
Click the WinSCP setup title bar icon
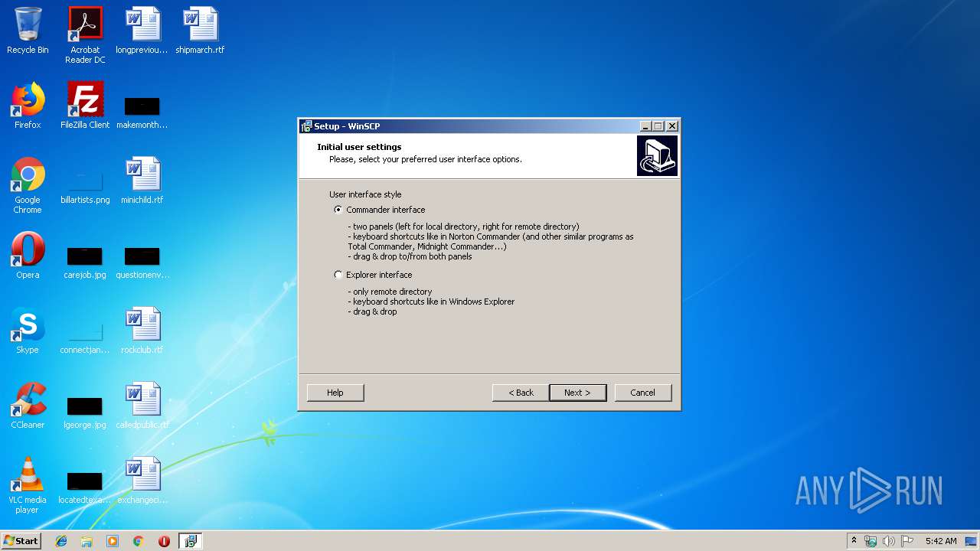[x=306, y=126]
